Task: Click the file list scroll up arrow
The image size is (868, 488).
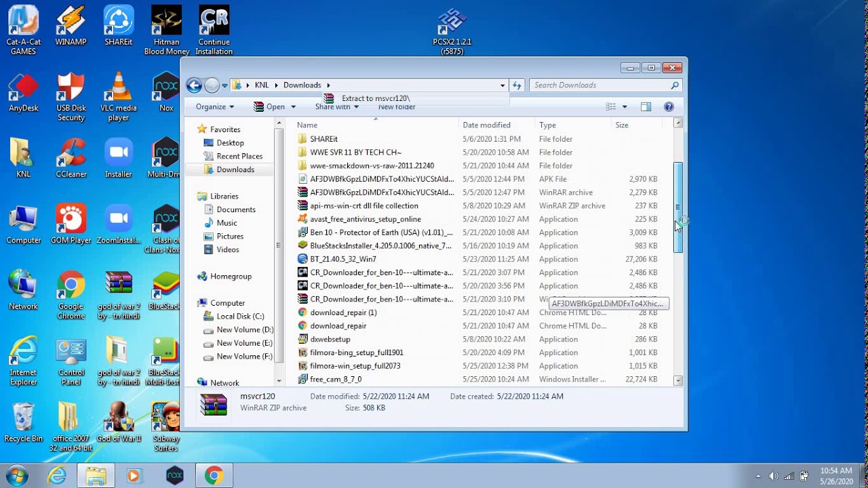Action: [678, 123]
